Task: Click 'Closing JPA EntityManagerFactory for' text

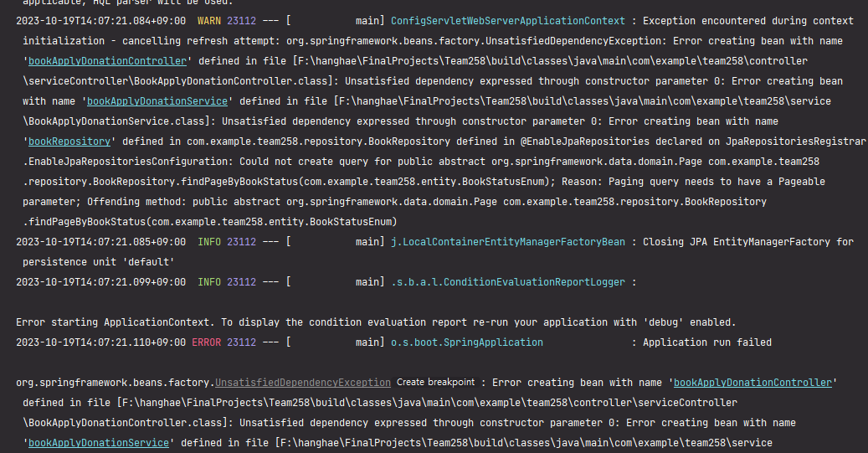Action: click(x=748, y=242)
